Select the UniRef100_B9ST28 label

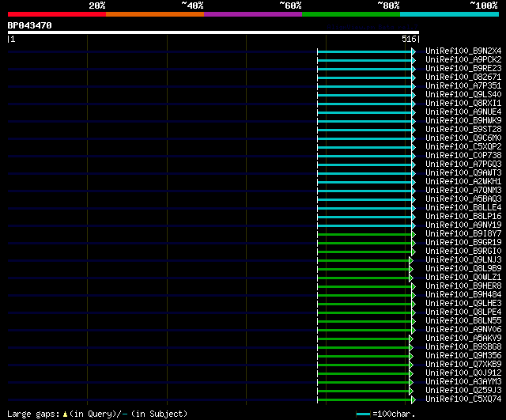463,130
